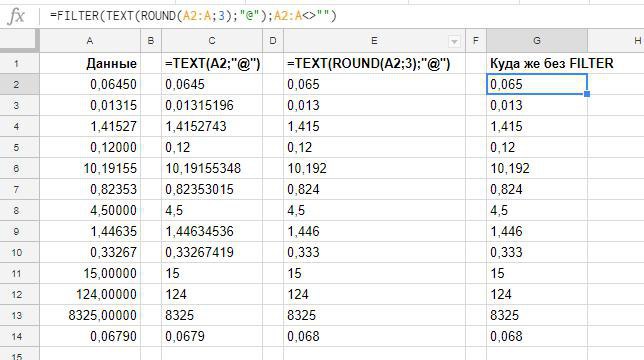Select cell 0,12 in column G
Image resolution: width=644 pixels, height=360 pixels.
[537, 147]
